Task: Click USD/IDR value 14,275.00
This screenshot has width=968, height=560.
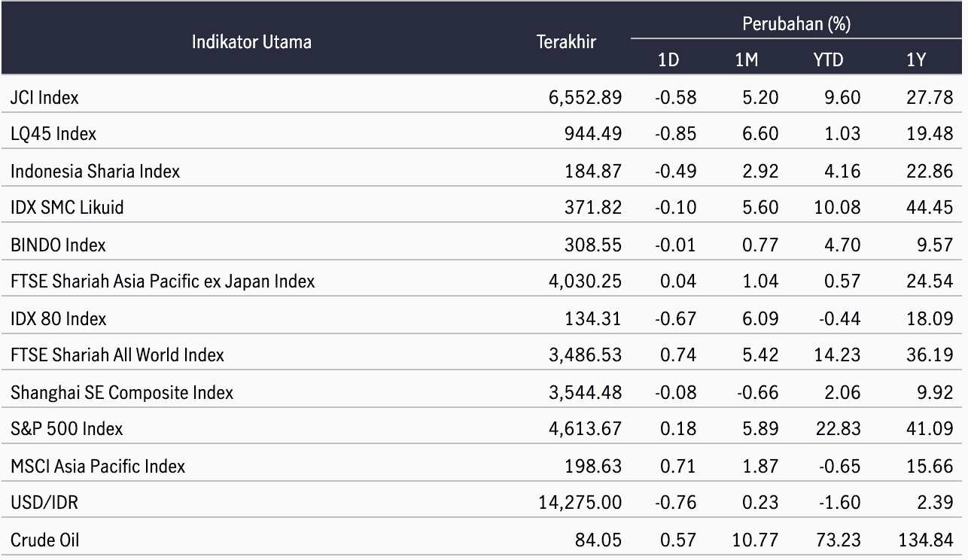Action: coord(580,502)
